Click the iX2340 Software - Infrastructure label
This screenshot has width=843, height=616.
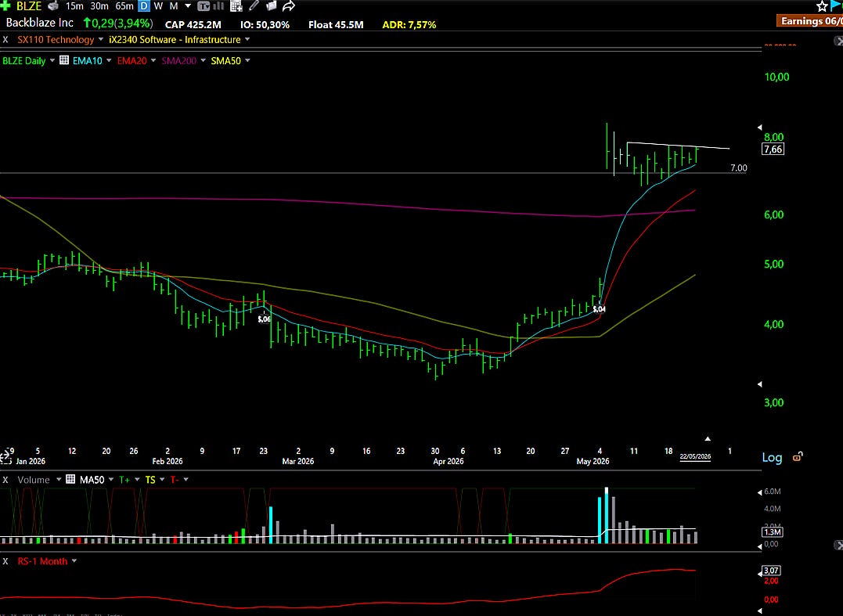pos(175,40)
